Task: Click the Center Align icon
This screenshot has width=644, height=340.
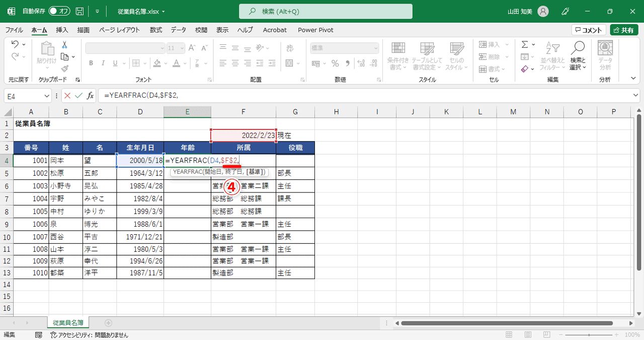Action: [234, 63]
